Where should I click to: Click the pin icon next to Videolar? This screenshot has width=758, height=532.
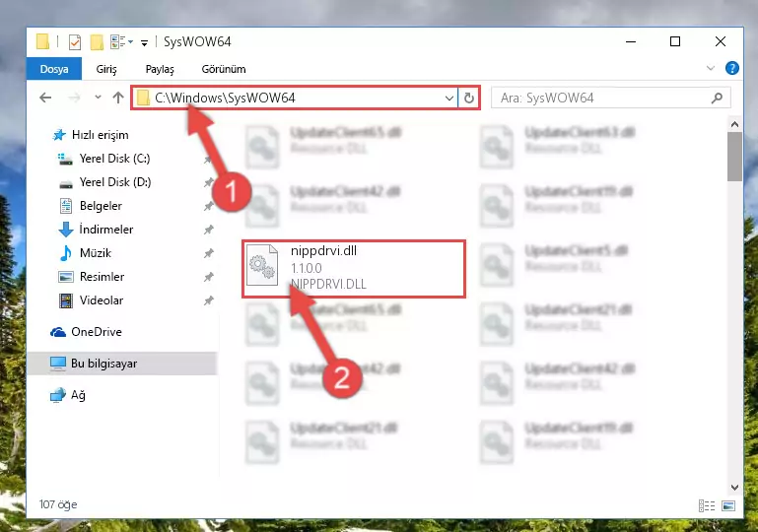pyautogui.click(x=208, y=300)
